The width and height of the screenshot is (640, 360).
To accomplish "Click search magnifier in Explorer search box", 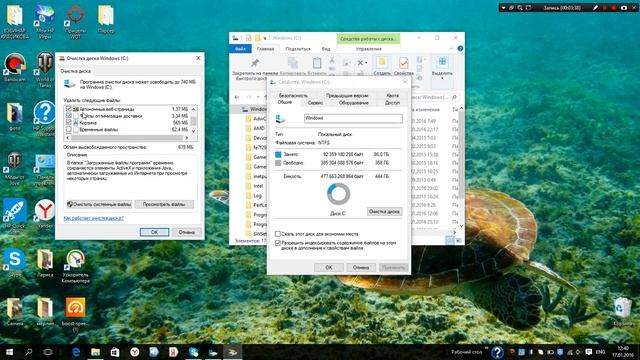I will coord(454,97).
